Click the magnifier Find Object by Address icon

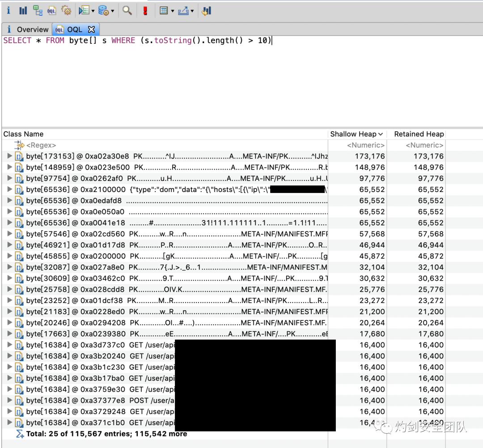(x=127, y=10)
